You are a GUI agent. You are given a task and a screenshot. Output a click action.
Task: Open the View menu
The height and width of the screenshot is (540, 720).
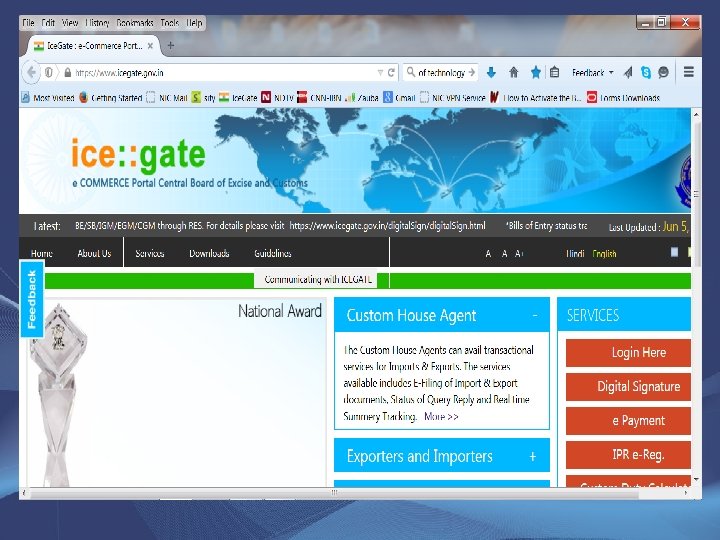(x=70, y=22)
